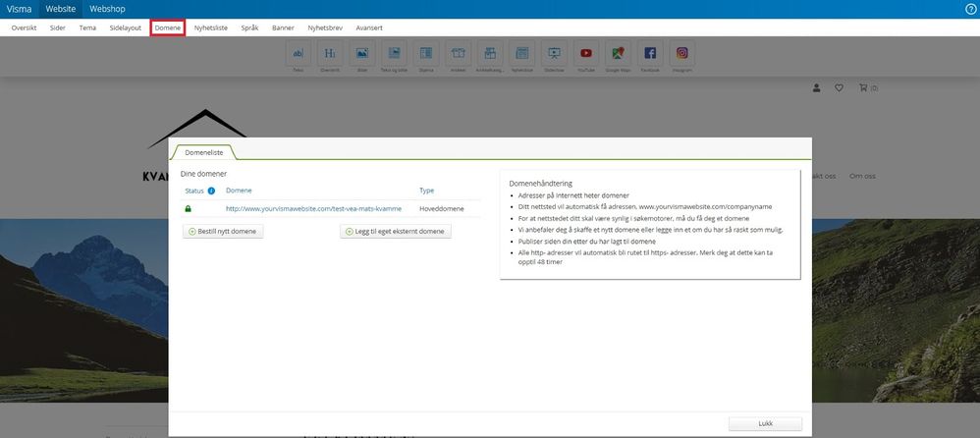This screenshot has width=980, height=438.
Task: Click the Om oss page link
Action: 862,176
